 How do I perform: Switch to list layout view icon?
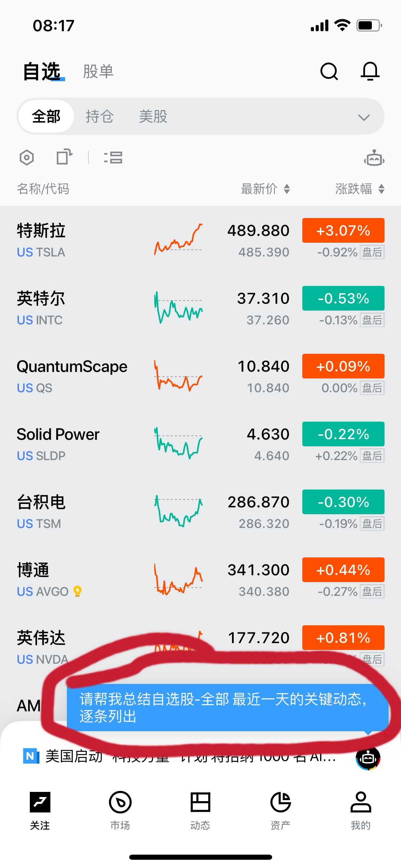tap(113, 157)
